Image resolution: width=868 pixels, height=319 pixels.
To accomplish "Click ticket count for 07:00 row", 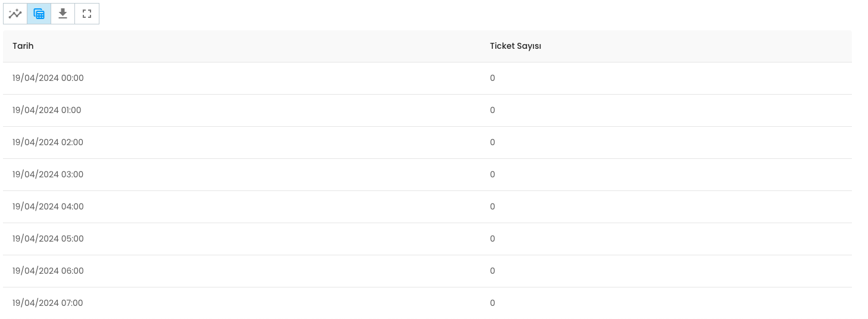I will pos(492,303).
